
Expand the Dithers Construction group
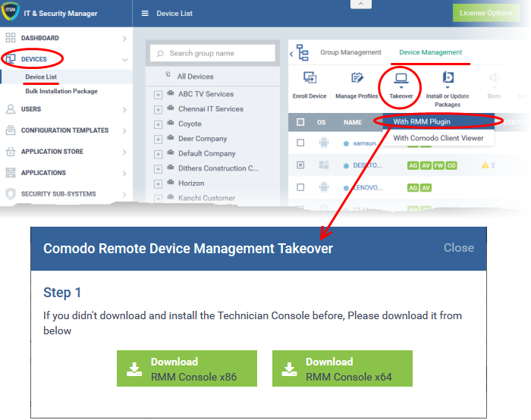tap(158, 169)
